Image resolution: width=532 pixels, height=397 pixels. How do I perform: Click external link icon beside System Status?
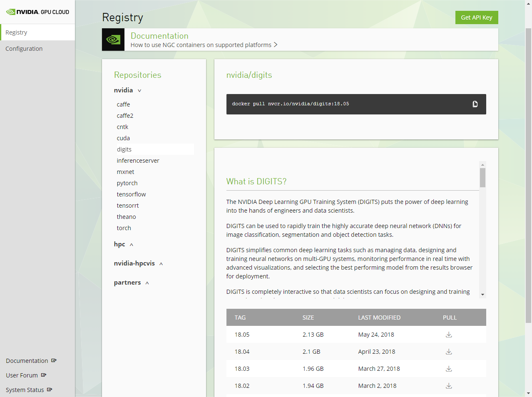[x=50, y=390]
